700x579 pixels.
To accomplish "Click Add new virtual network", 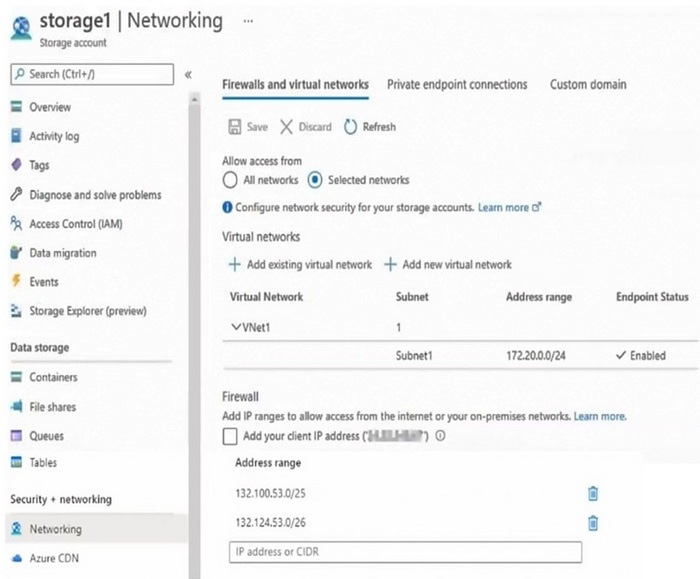I will tap(448, 264).
